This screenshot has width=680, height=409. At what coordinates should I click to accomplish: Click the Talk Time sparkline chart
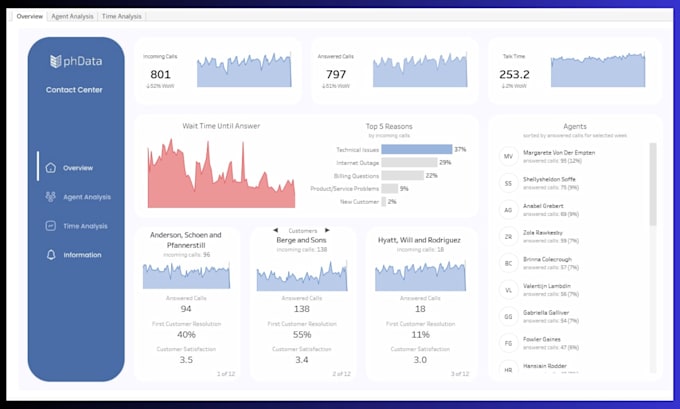tap(598, 70)
